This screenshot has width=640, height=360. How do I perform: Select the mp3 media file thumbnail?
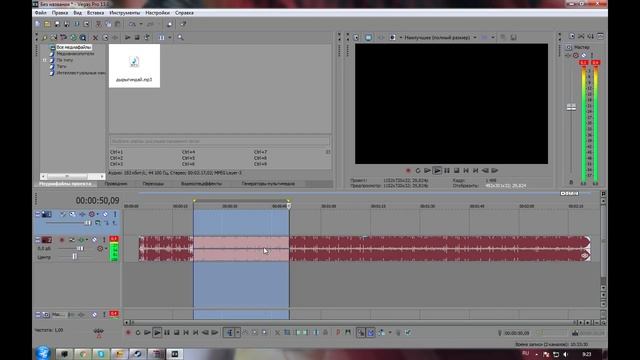coord(134,66)
